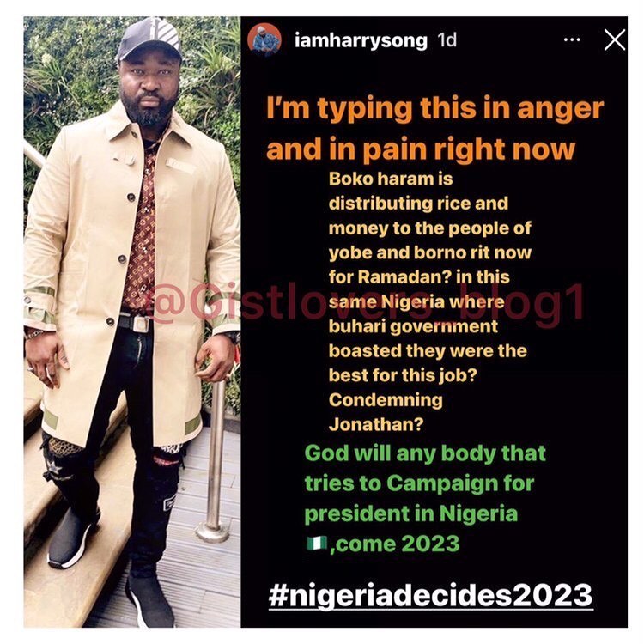This screenshot has width=644, height=644.
Task: Tap the "Condemning Jonathan?" text
Action: (386, 412)
